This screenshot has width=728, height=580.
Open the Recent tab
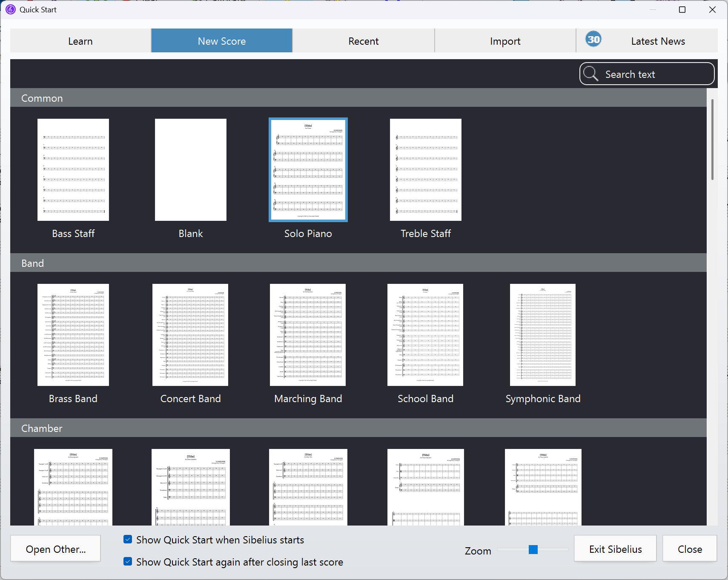pyautogui.click(x=364, y=41)
